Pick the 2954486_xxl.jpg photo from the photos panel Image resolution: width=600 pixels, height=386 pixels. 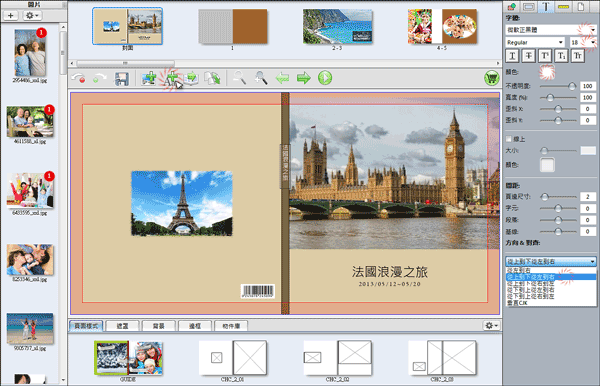[30, 53]
